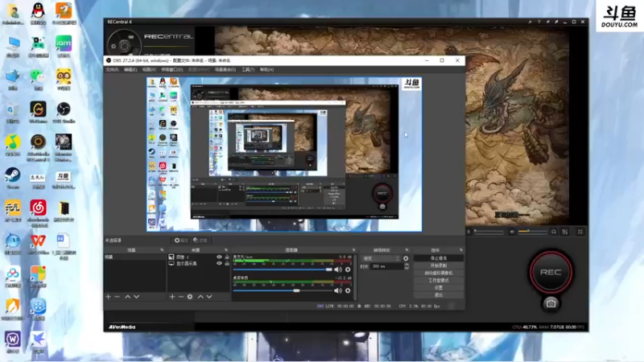Pop out the scene transitions dock
Image resolution: width=644 pixels, height=362 pixels.
[x=407, y=250]
